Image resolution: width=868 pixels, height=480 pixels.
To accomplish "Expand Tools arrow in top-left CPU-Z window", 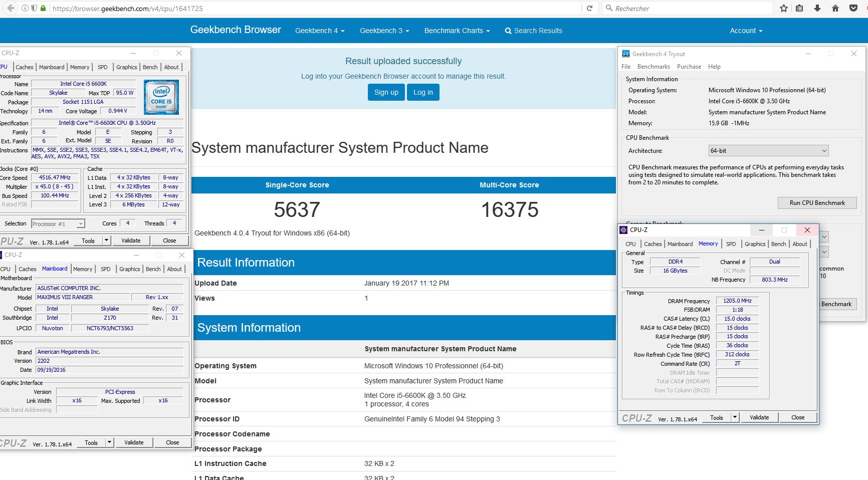I will click(106, 241).
